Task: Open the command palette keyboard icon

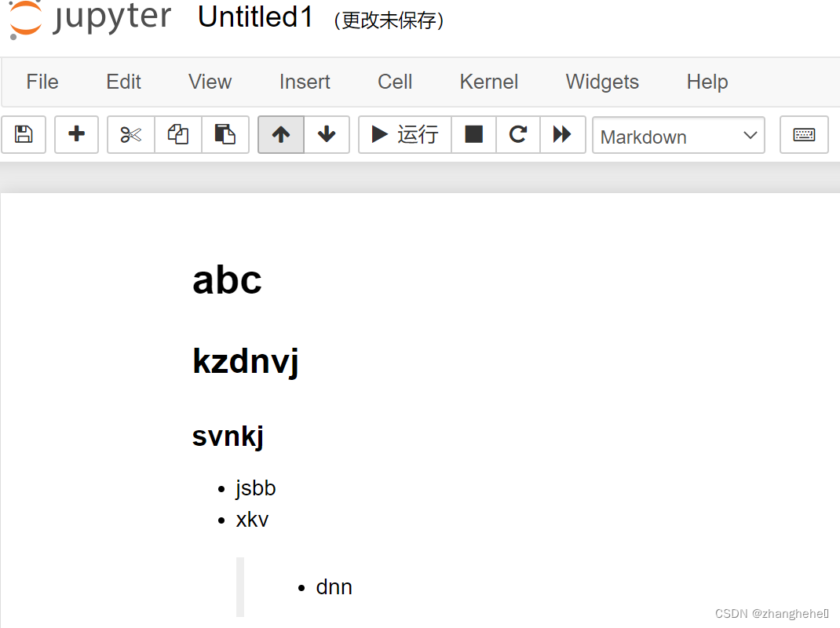Action: point(804,134)
